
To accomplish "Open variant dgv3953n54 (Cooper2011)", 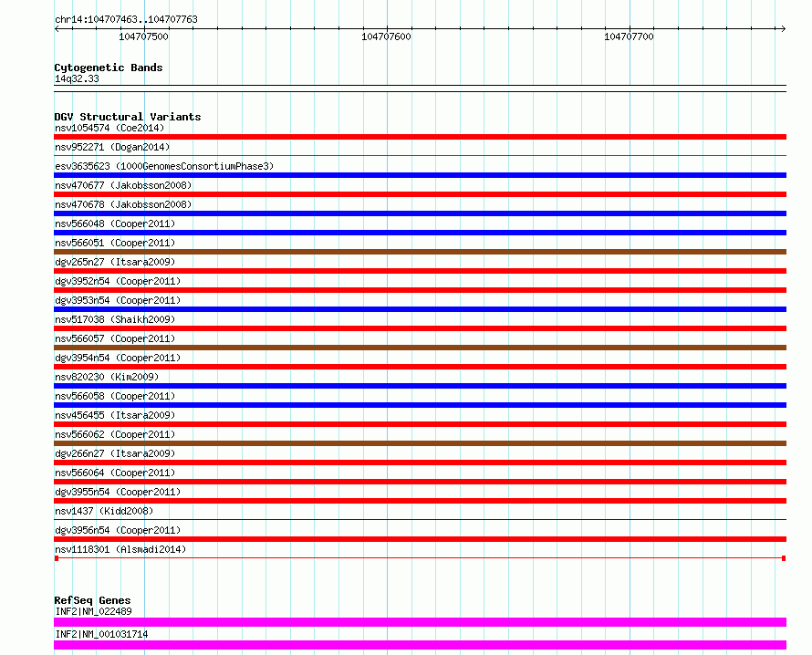I will 118,300.
